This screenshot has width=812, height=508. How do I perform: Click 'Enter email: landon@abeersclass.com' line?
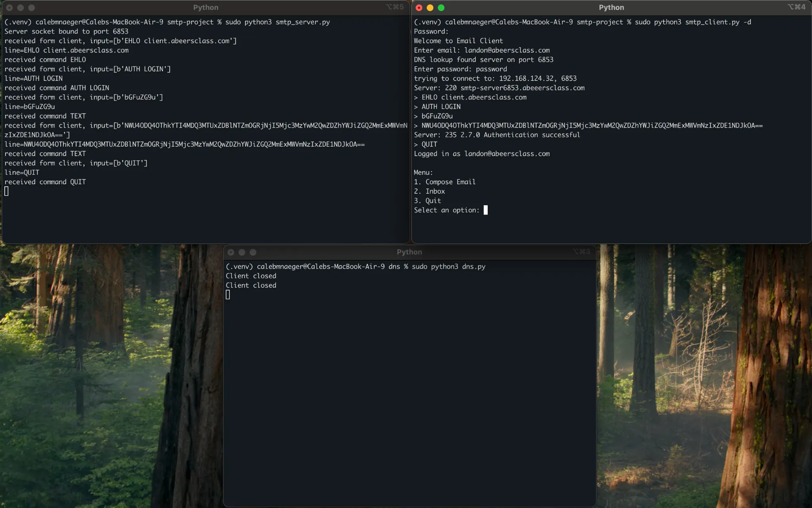click(x=482, y=50)
